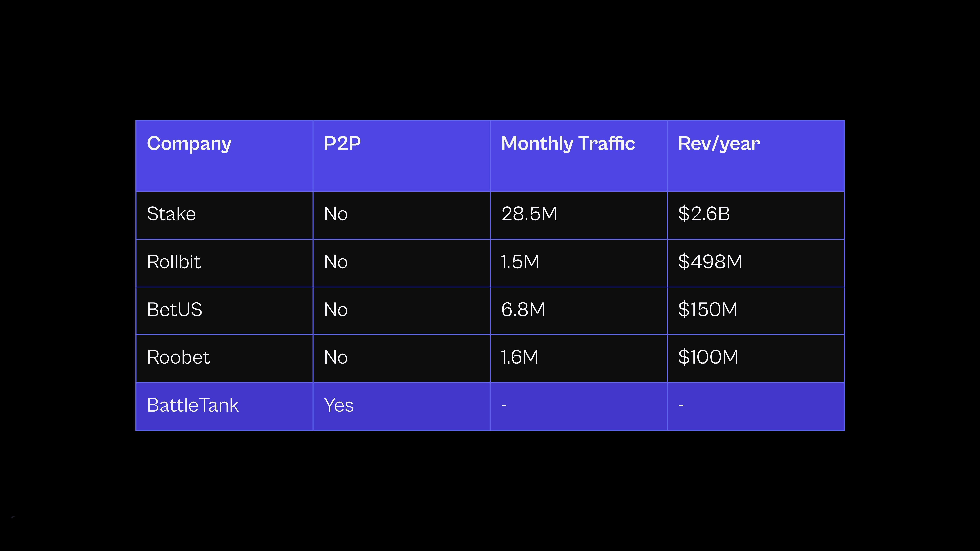
Task: Click the P2P column header
Action: point(342,144)
